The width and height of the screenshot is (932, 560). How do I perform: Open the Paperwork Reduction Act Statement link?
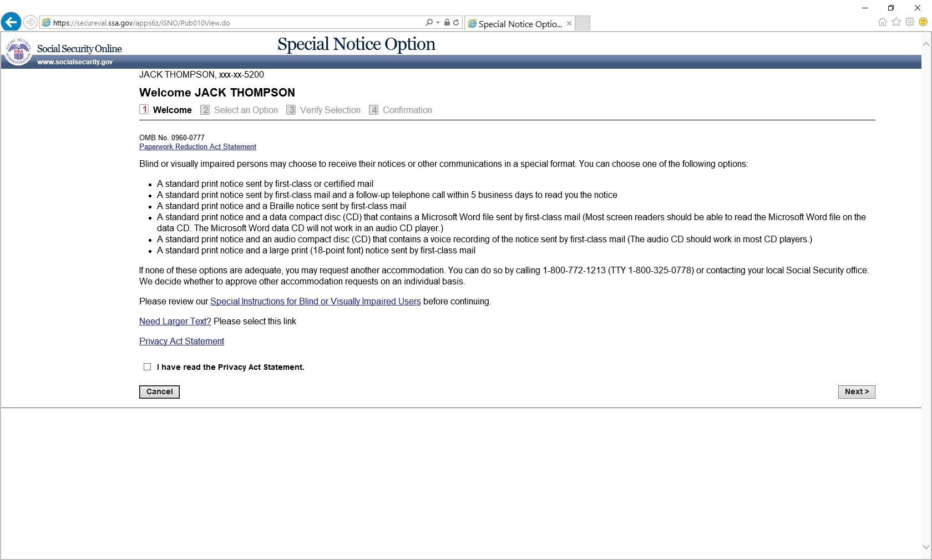(197, 147)
